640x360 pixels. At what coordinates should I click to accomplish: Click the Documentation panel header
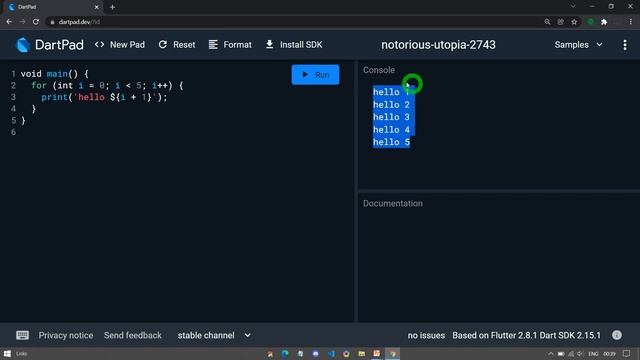(x=393, y=203)
